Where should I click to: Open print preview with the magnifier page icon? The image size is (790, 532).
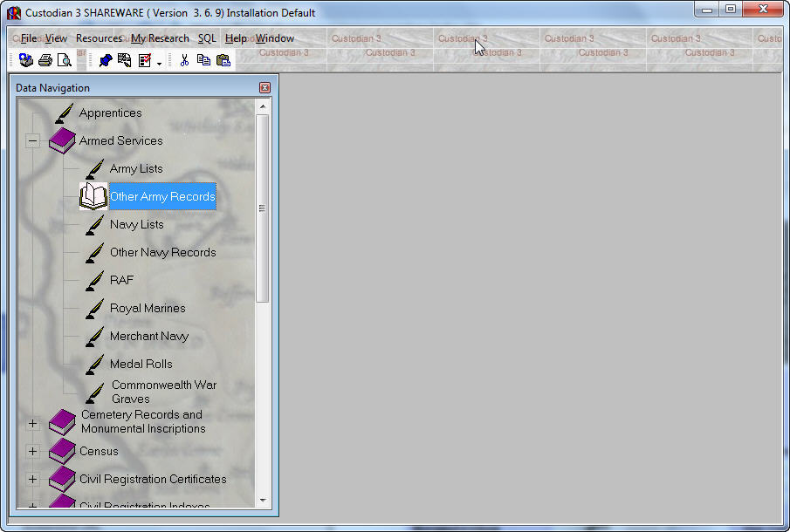pyautogui.click(x=64, y=60)
